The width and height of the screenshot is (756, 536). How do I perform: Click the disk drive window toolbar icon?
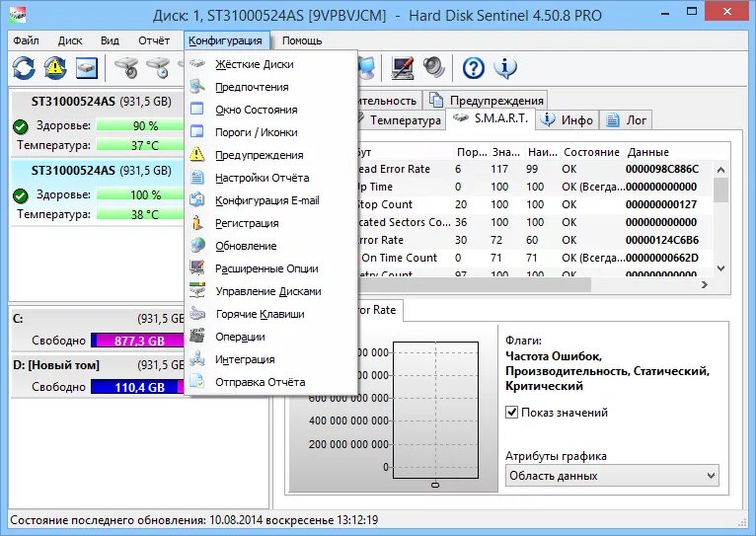point(87,68)
